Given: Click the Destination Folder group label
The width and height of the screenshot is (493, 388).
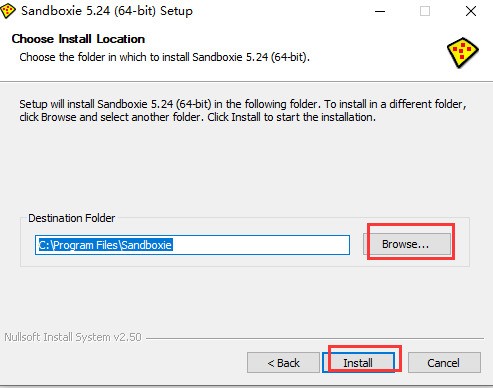Looking at the screenshot, I should 72,218.
